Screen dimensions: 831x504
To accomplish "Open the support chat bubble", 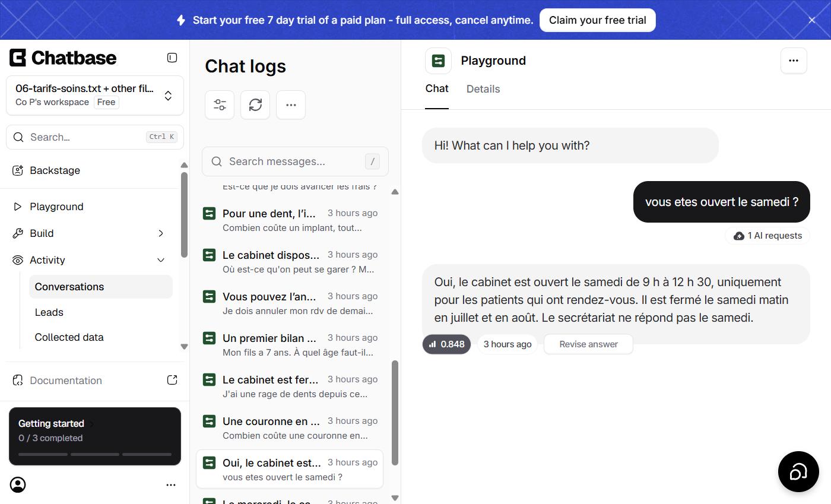I will (x=798, y=471).
